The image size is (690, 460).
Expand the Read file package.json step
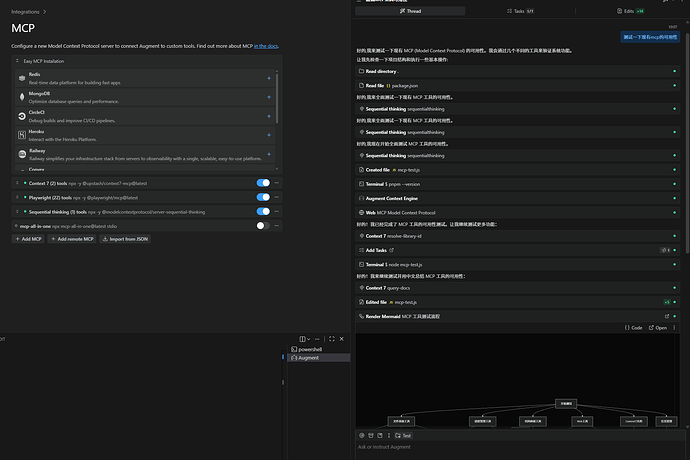(x=518, y=85)
